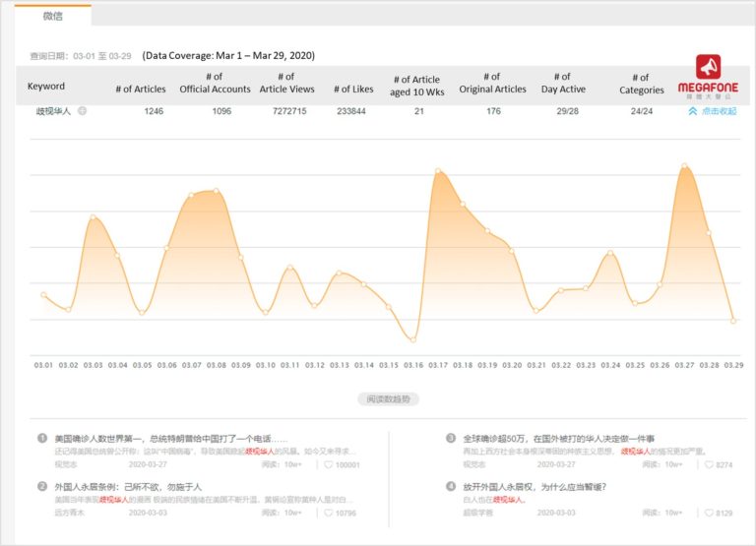
Task: Click heart icon with 8129 likes
Action: tap(709, 513)
